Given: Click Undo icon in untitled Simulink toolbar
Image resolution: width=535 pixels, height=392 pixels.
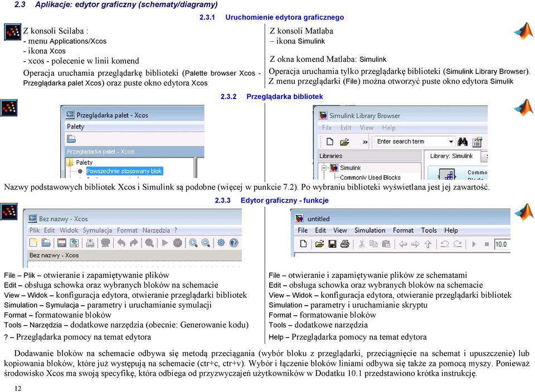Looking at the screenshot, I should 445,244.
